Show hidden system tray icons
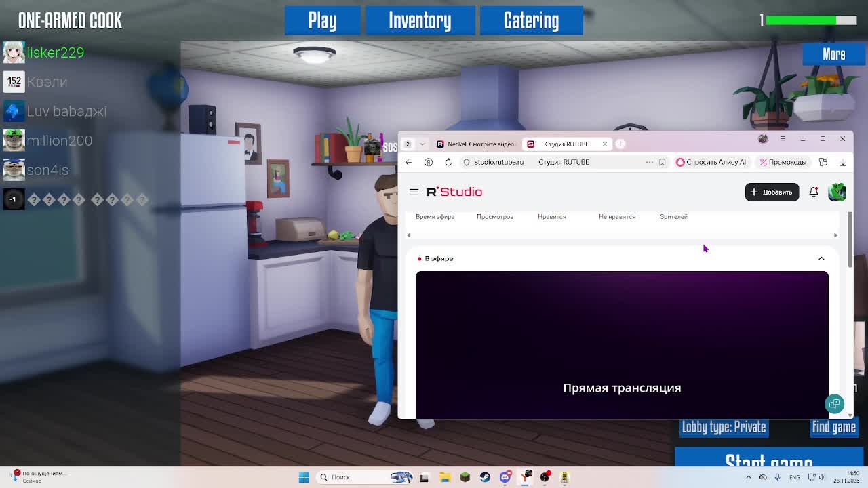This screenshot has height=488, width=868. [749, 477]
